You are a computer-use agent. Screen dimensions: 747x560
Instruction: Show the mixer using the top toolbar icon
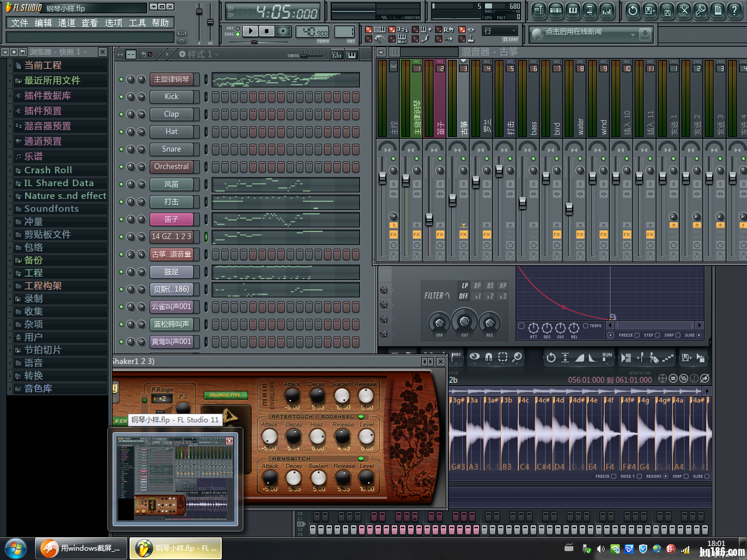click(x=607, y=10)
